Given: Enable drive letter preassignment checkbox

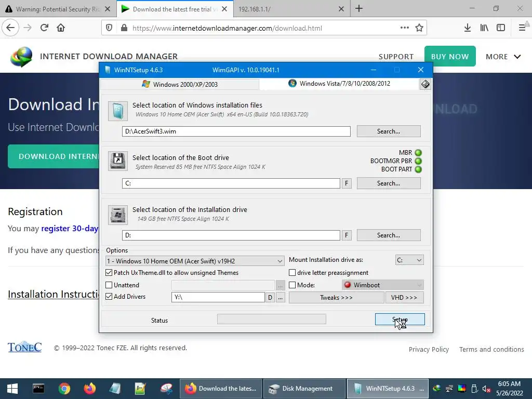Looking at the screenshot, I should tap(292, 272).
